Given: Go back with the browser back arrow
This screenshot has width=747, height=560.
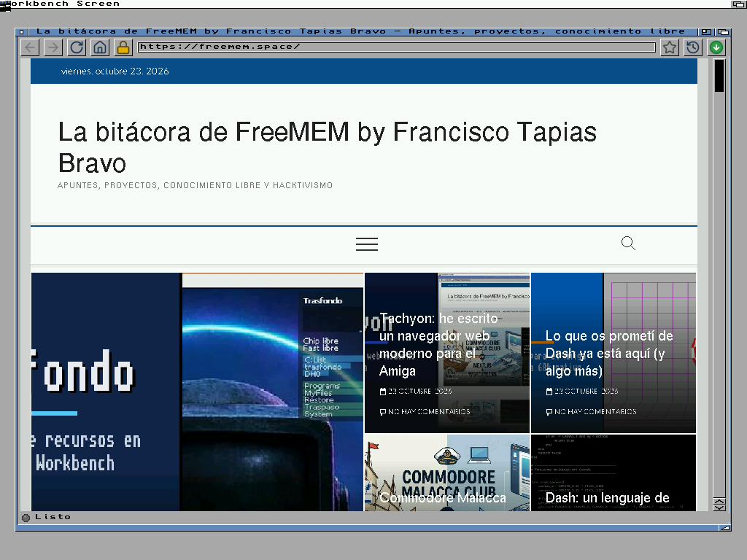Looking at the screenshot, I should pyautogui.click(x=29, y=47).
